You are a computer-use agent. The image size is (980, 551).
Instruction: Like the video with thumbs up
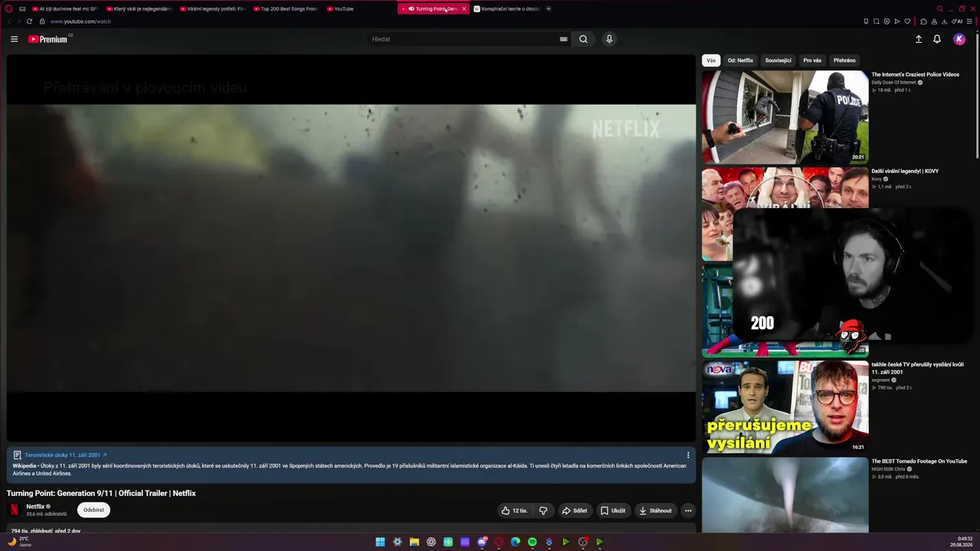click(x=514, y=510)
